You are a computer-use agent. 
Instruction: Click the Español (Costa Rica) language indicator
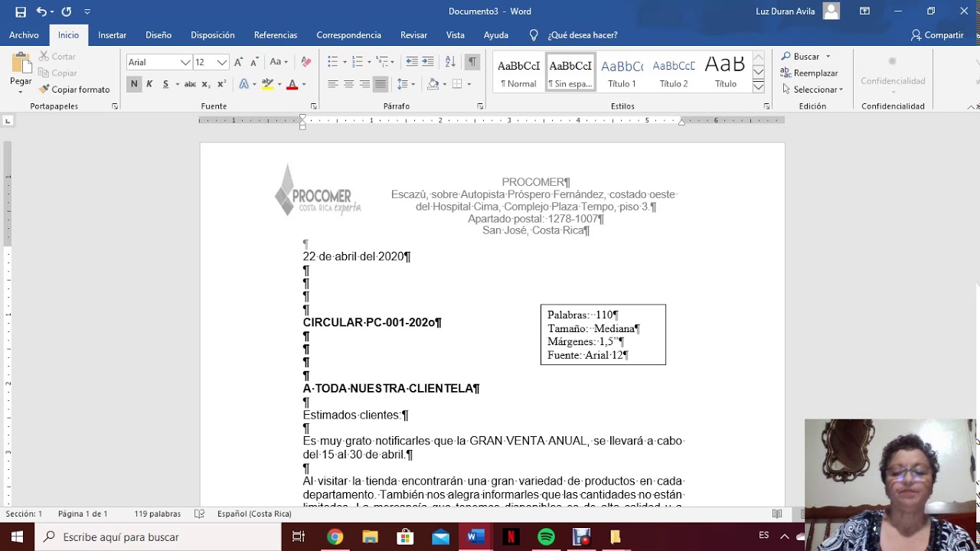[254, 514]
